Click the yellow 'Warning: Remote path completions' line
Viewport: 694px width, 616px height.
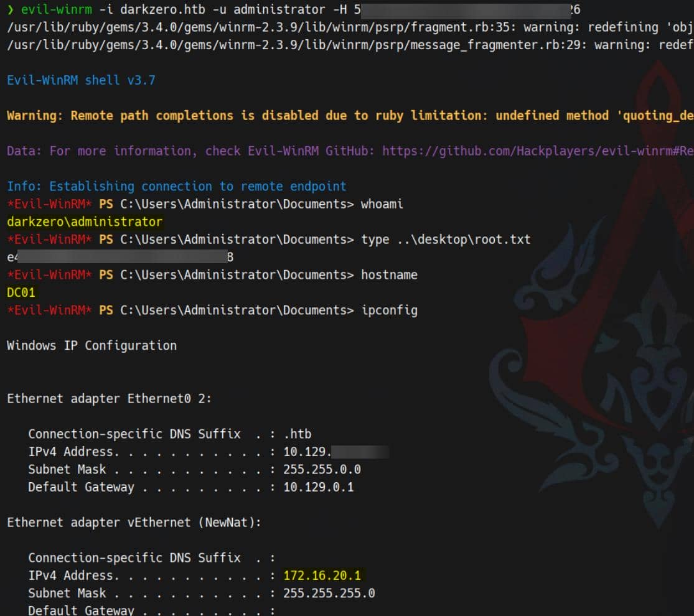coord(350,116)
